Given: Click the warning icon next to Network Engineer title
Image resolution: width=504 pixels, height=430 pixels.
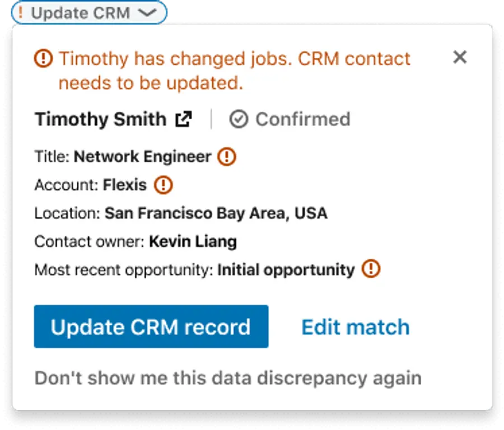Looking at the screenshot, I should pos(226,156).
